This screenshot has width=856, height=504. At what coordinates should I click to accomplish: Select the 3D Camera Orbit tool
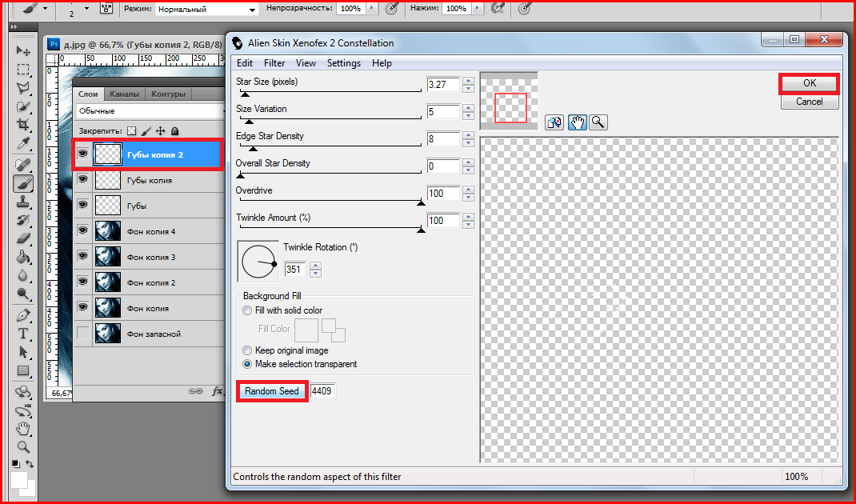23,410
